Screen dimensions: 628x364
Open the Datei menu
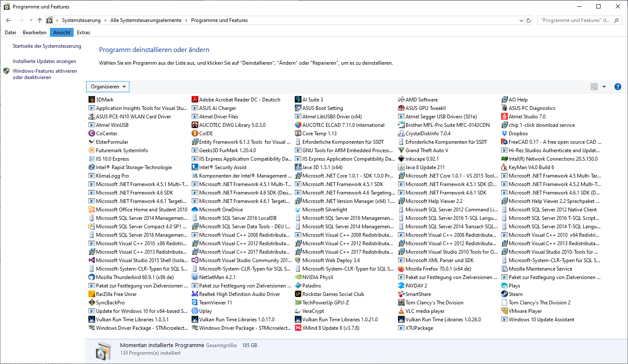coord(10,33)
